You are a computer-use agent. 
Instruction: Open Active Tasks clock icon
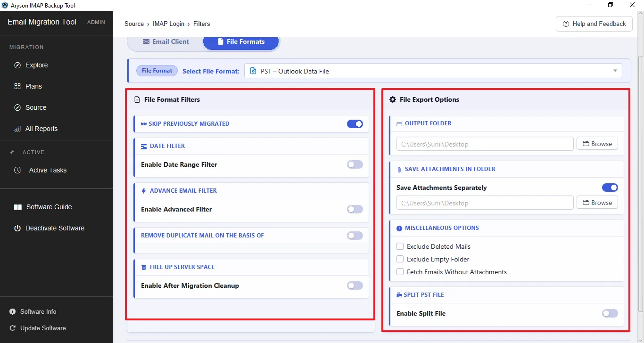point(17,170)
